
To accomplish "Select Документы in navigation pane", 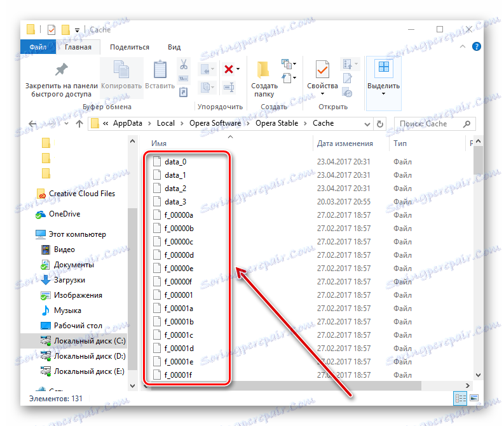I will tap(74, 265).
